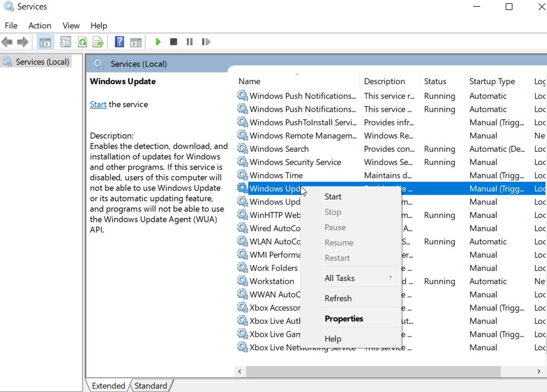Choose Restart in the context menu

(351, 258)
